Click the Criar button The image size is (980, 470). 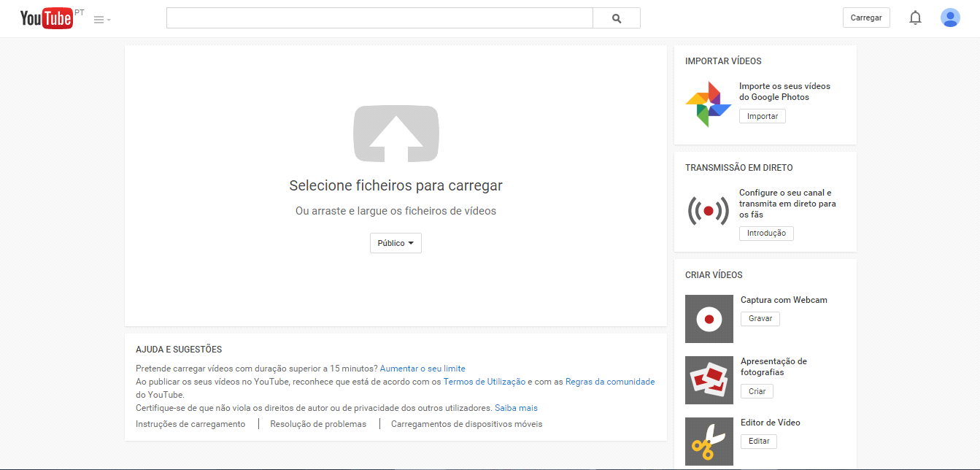pyautogui.click(x=757, y=391)
